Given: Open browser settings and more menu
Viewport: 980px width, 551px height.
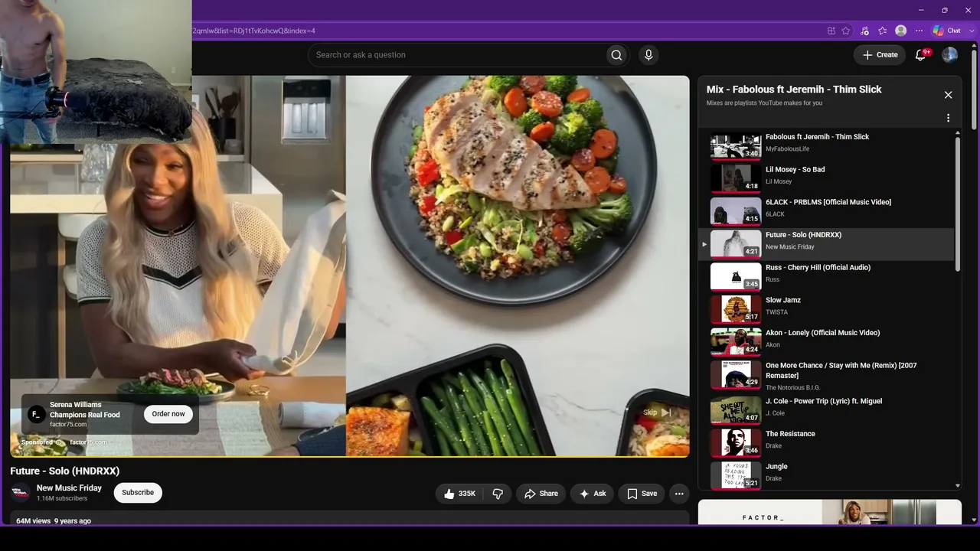Looking at the screenshot, I should point(920,31).
